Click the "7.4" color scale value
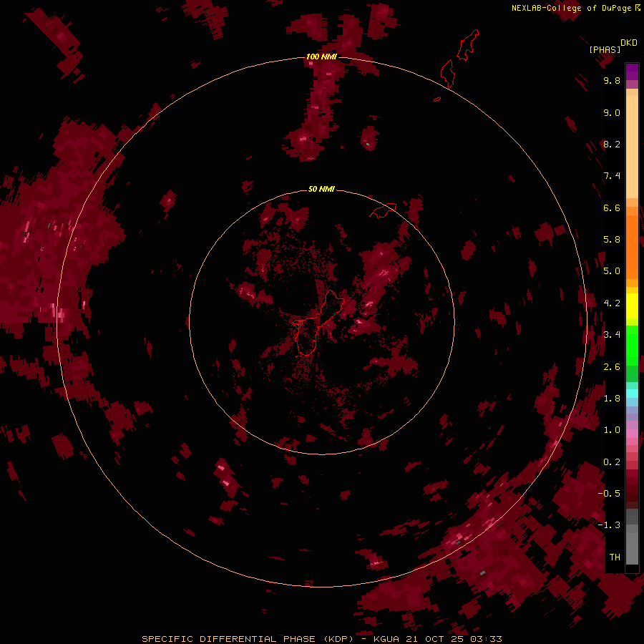 coord(612,176)
